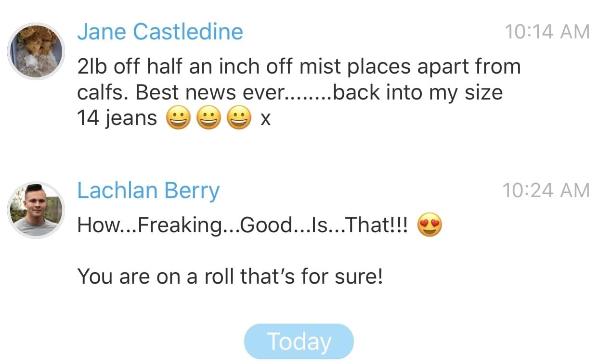Click the 10:24 AM timestamp

pyautogui.click(x=546, y=191)
